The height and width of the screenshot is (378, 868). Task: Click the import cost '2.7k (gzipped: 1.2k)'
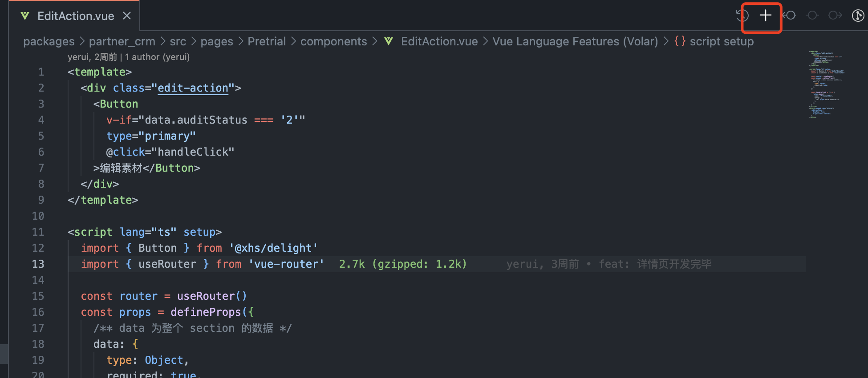403,264
